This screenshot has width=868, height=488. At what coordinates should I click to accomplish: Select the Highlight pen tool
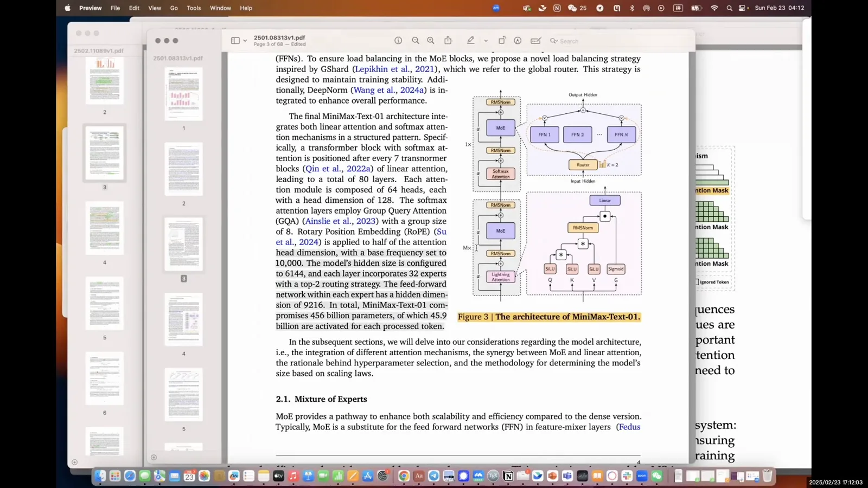pyautogui.click(x=471, y=40)
